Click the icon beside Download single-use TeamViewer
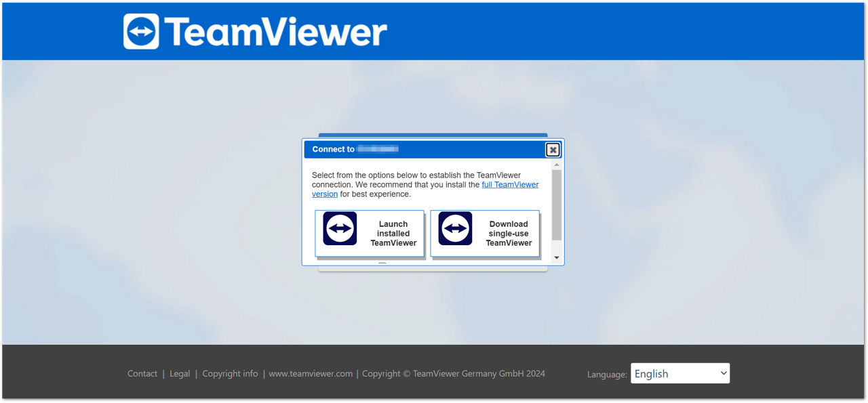The image size is (868, 403). coord(455,229)
